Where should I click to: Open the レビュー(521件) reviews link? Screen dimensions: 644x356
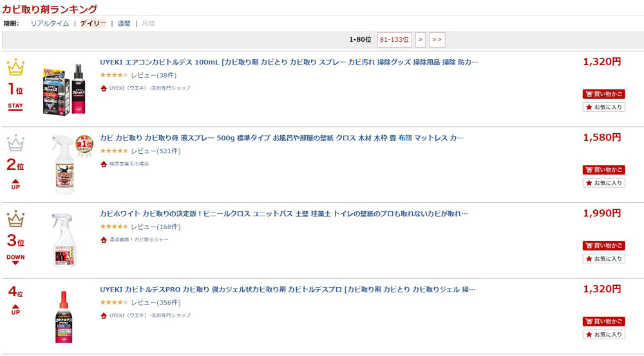156,151
